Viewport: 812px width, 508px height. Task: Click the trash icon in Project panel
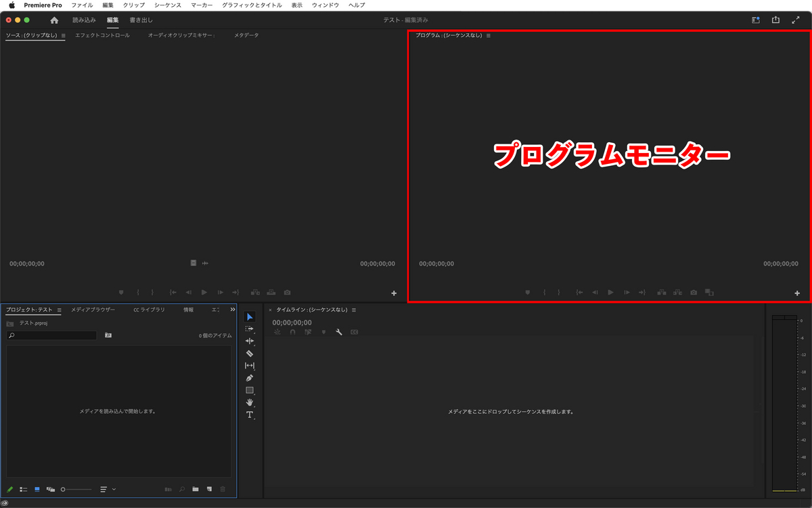tap(223, 489)
